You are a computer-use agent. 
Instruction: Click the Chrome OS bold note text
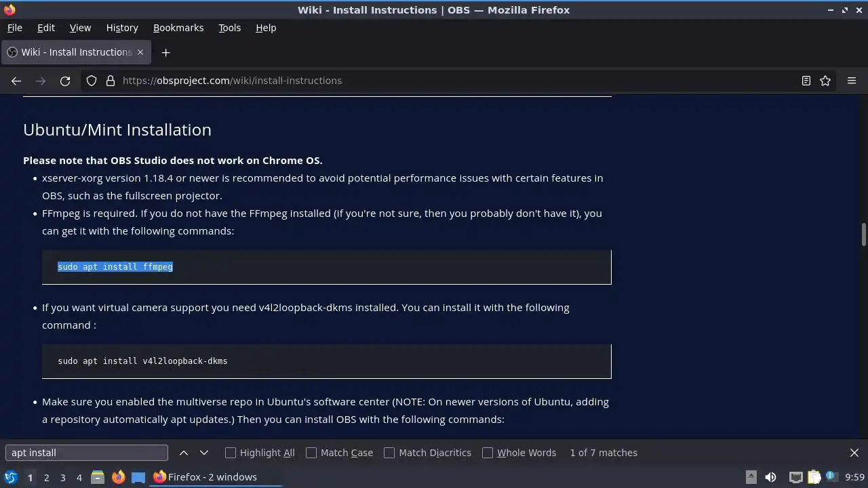(173, 161)
